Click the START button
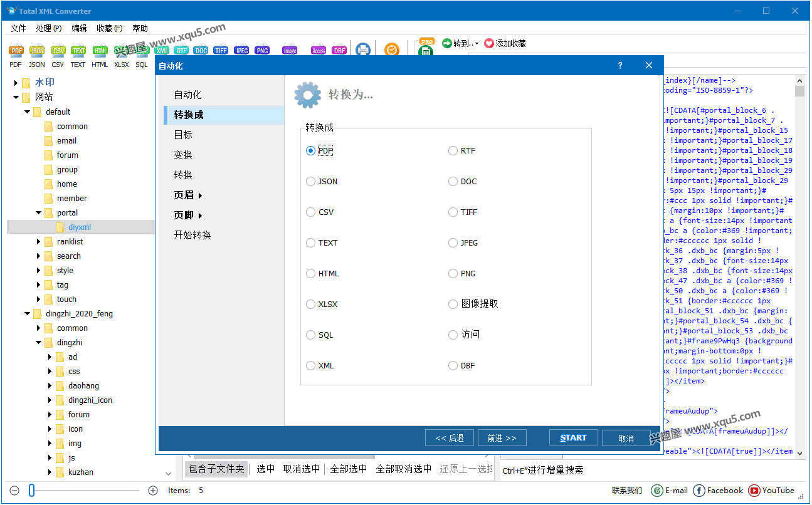812x505 pixels. 573,438
